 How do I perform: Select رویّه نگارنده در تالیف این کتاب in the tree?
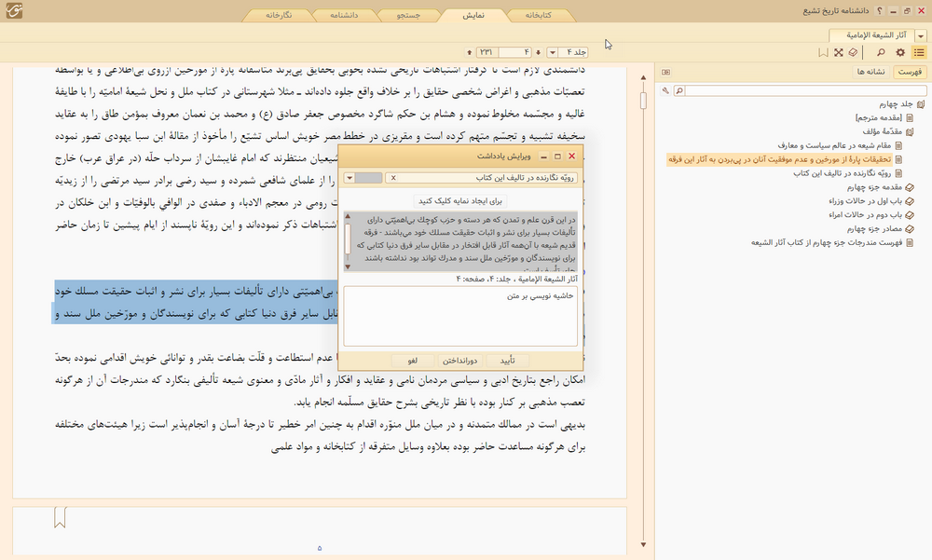843,173
